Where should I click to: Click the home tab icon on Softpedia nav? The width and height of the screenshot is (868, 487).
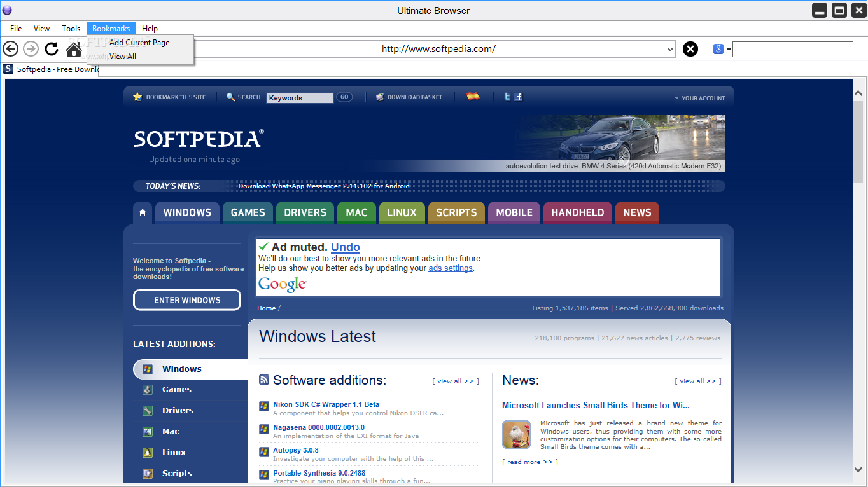(x=143, y=212)
